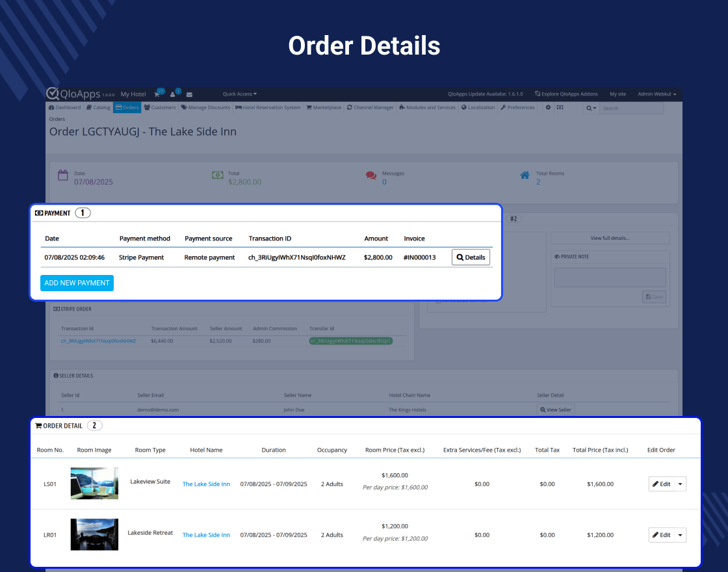Edit the LR01 Lakeside Retreat order row

661,535
